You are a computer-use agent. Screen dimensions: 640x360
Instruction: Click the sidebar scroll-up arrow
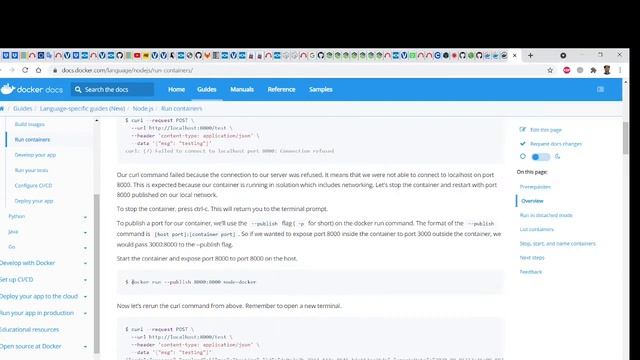point(97,120)
